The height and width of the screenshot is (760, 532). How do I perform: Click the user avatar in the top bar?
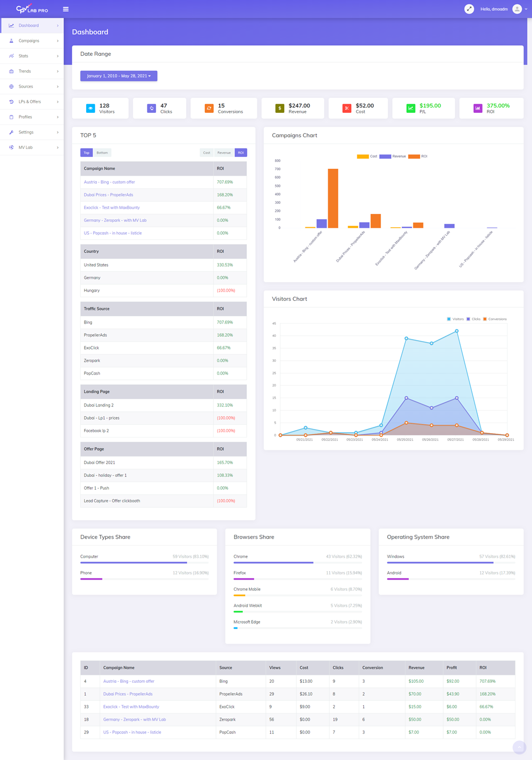pos(517,9)
